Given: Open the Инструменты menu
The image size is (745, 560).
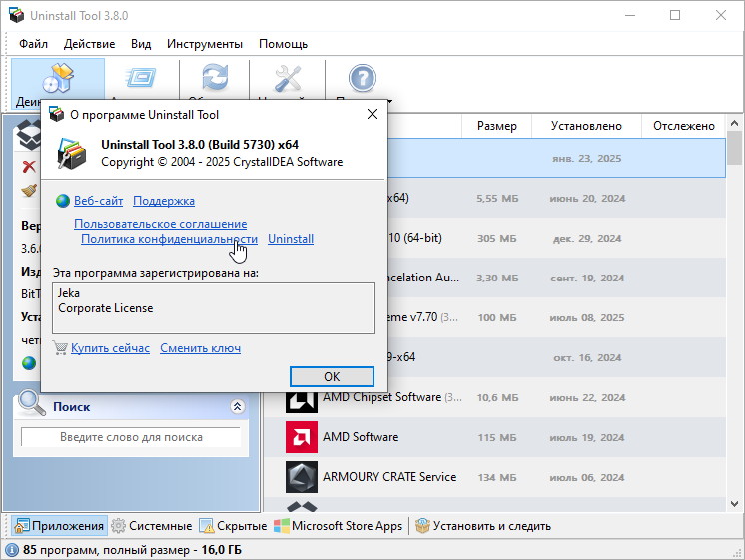Looking at the screenshot, I should (x=205, y=44).
